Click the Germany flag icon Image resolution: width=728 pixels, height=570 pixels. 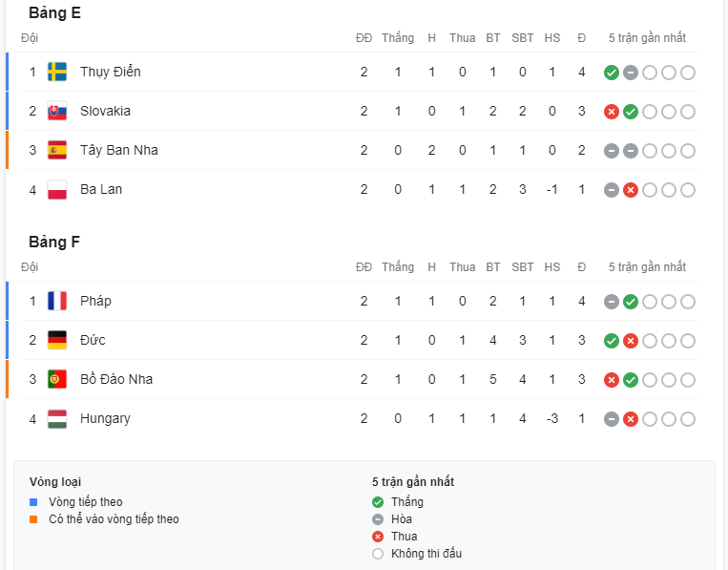[x=57, y=340]
